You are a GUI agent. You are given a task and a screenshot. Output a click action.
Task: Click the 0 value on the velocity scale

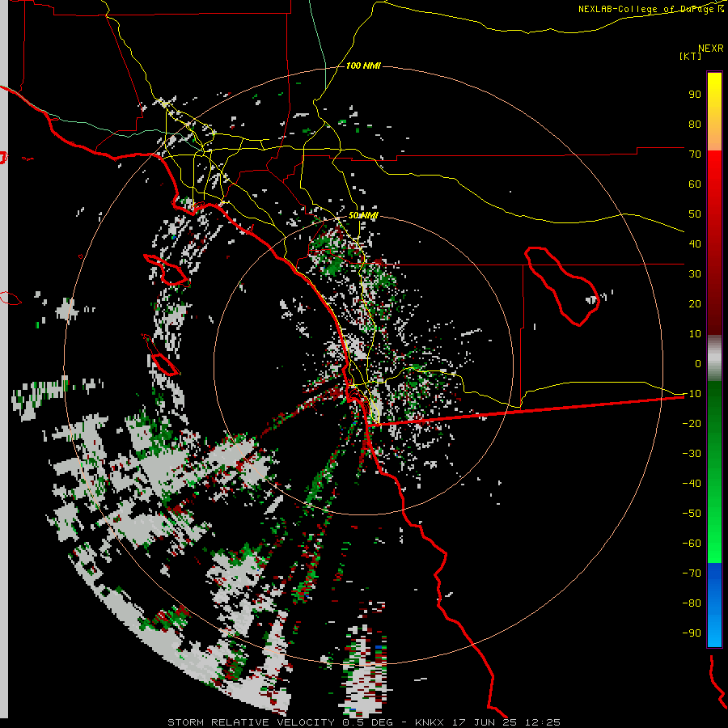[x=698, y=364]
